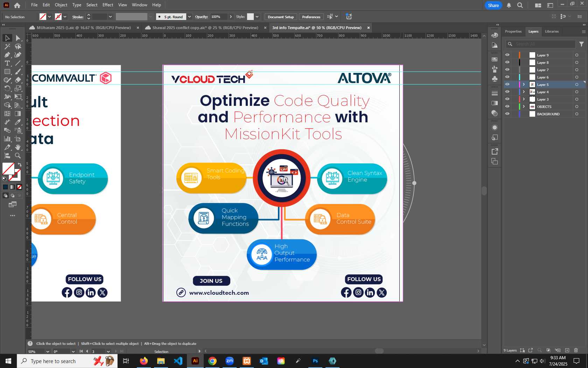Select the Artboard tool
This screenshot has width=588, height=368.
(18, 139)
